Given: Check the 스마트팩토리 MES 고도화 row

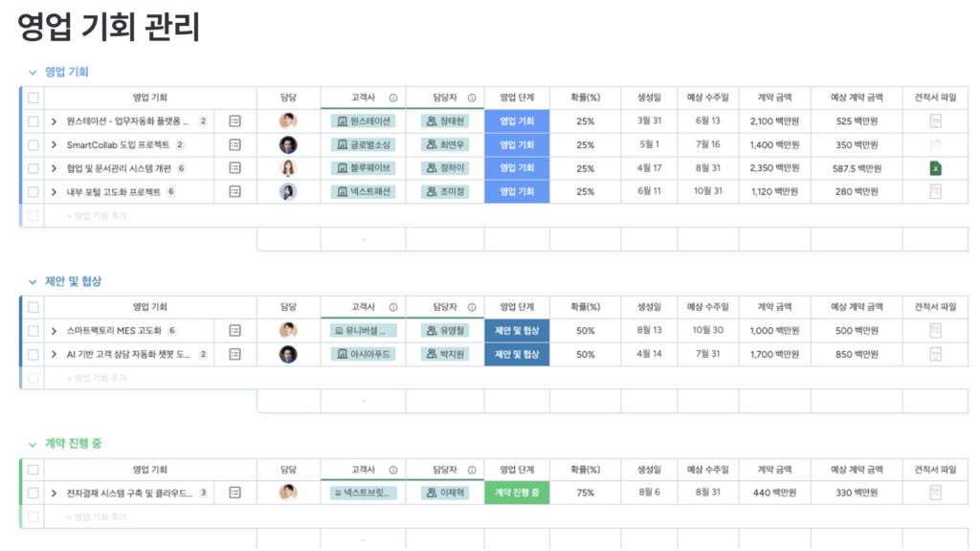Looking at the screenshot, I should [x=33, y=330].
